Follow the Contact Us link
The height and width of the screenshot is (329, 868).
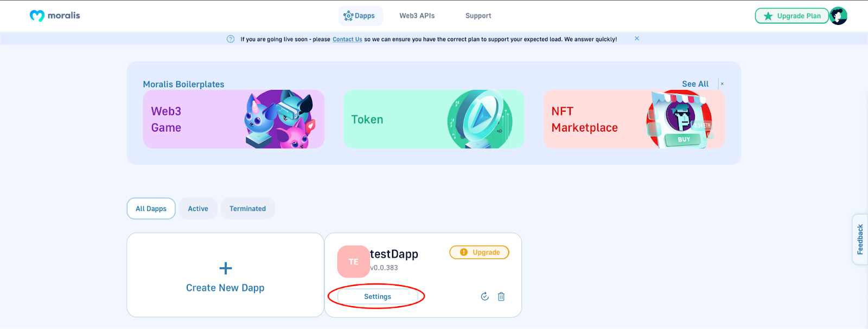(347, 39)
